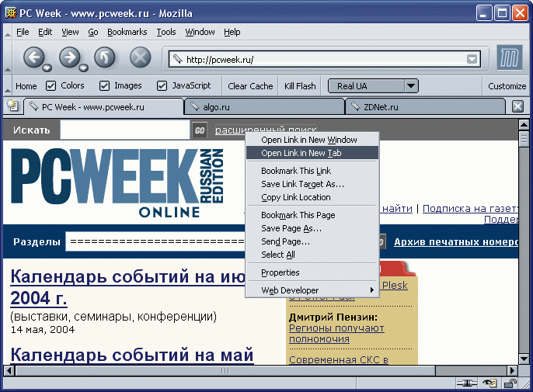
Task: Click the Mozilla icon in the title bar
Action: pyautogui.click(x=11, y=13)
